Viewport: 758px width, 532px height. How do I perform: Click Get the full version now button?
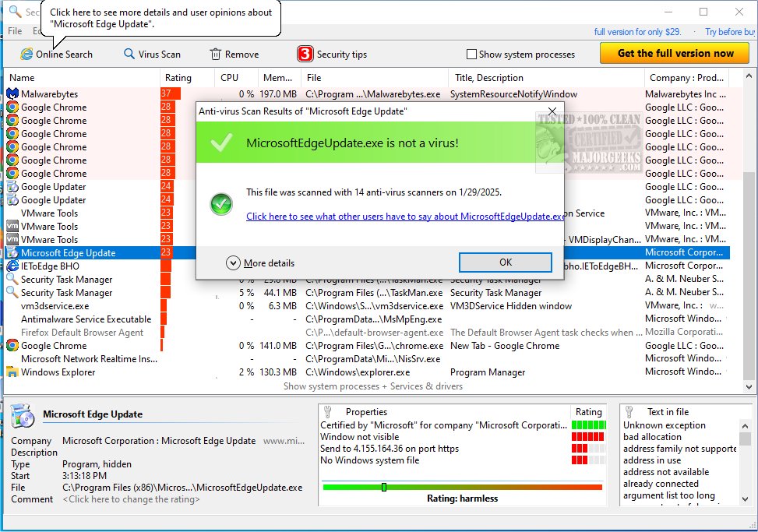[675, 53]
